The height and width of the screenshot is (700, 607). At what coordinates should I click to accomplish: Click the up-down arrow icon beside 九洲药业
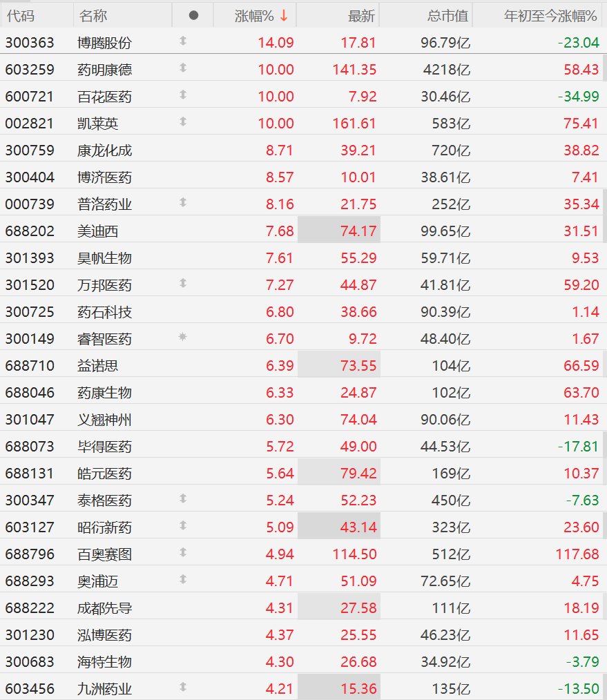click(183, 687)
